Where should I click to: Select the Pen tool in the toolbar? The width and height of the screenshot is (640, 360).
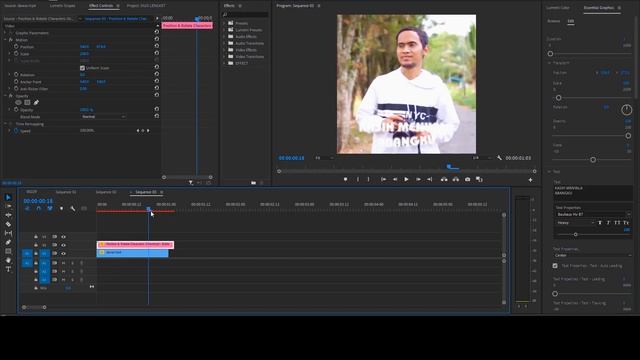pos(8,242)
